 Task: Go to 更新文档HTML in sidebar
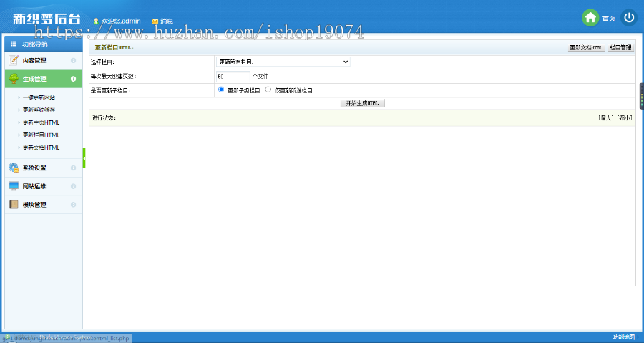tap(41, 148)
